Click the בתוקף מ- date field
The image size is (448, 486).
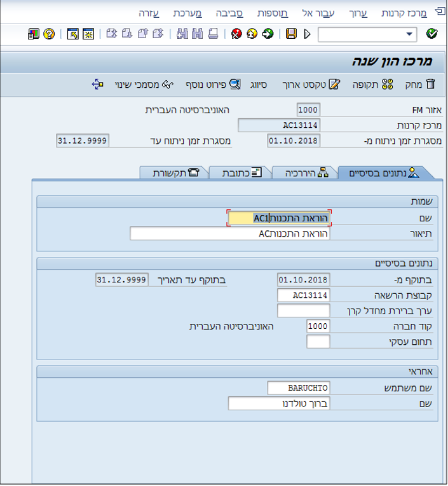[x=303, y=280]
